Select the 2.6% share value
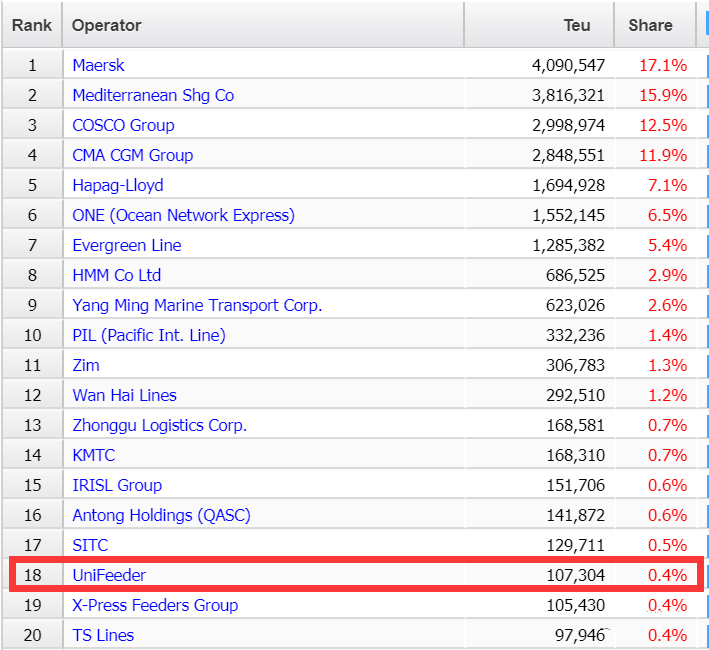Image resolution: width=709 pixels, height=650 pixels. (x=667, y=306)
